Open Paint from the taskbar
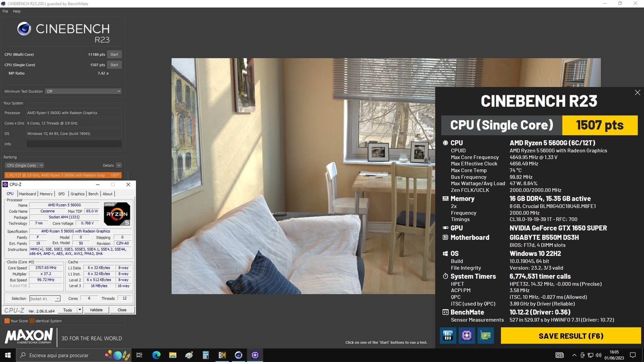 pos(189,355)
